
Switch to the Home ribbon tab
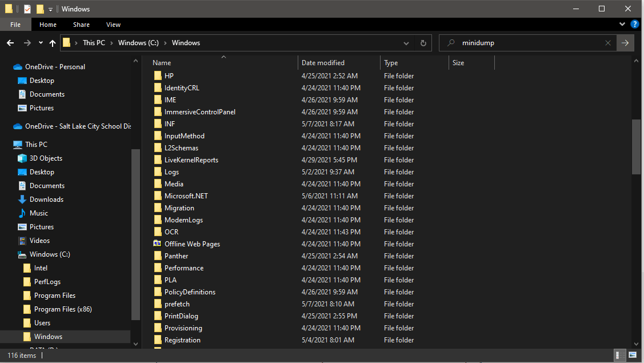(x=48, y=25)
